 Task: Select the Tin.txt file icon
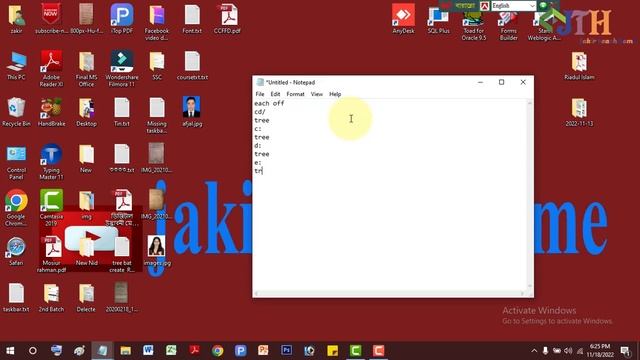[122, 112]
